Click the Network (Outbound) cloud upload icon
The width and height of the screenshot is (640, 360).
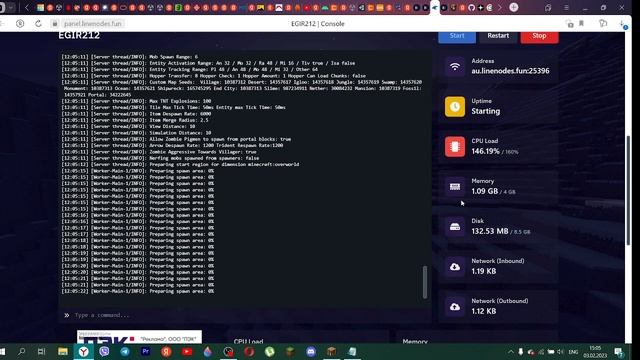(x=455, y=307)
